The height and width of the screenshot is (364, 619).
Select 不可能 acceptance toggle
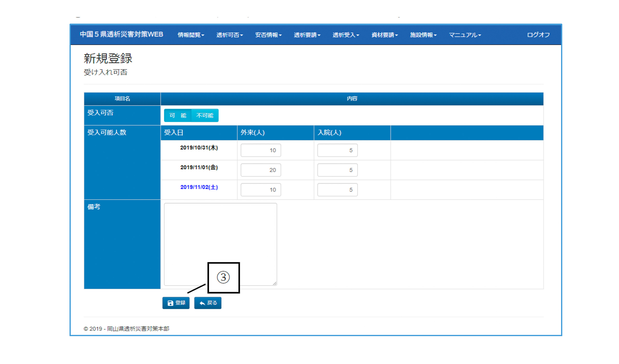205,116
